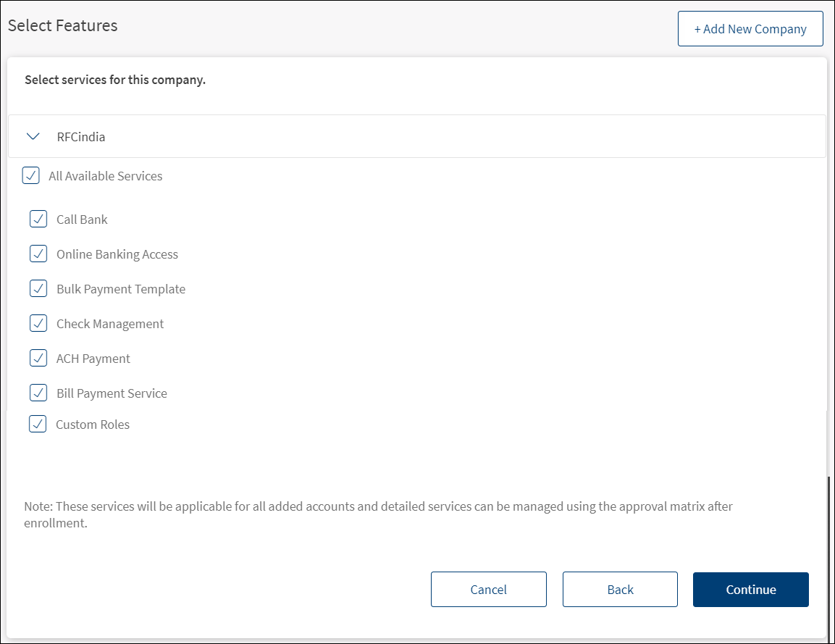This screenshot has height=644, width=835.
Task: Deselect the Check Management checkbox
Action: (x=38, y=323)
